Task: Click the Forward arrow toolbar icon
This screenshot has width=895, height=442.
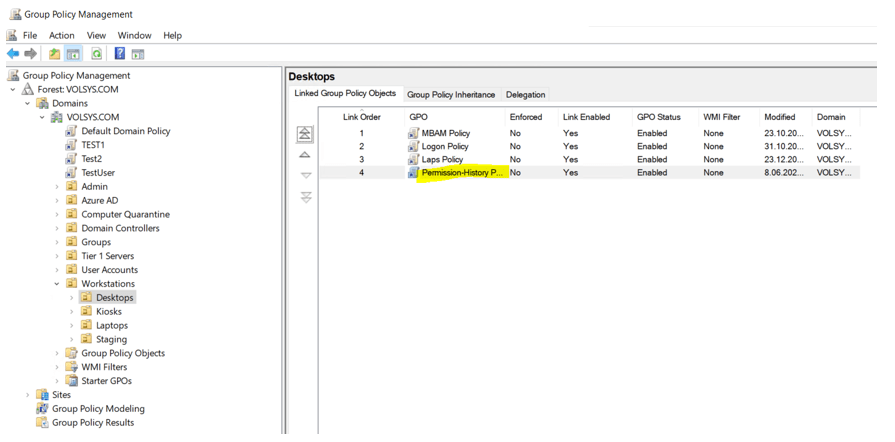Action: (31, 54)
